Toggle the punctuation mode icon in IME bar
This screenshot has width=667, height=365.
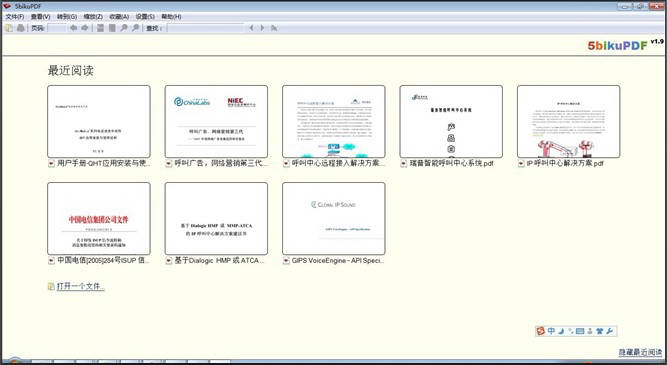571,331
